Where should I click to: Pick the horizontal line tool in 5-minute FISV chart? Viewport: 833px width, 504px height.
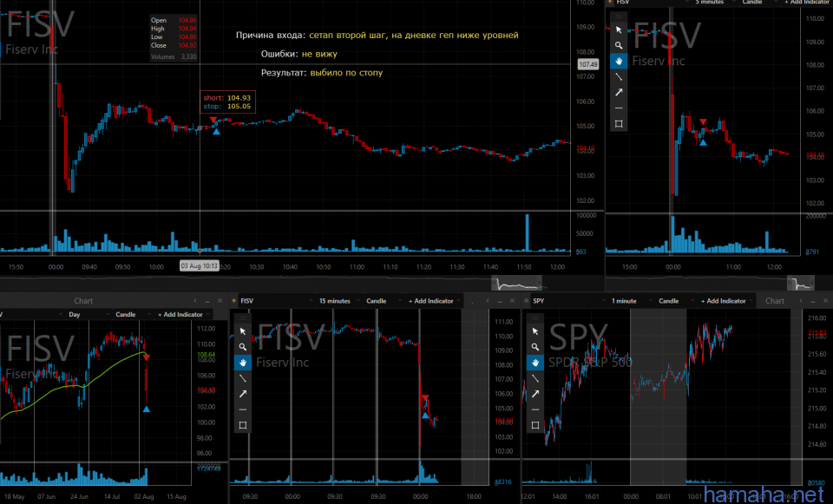(x=619, y=108)
